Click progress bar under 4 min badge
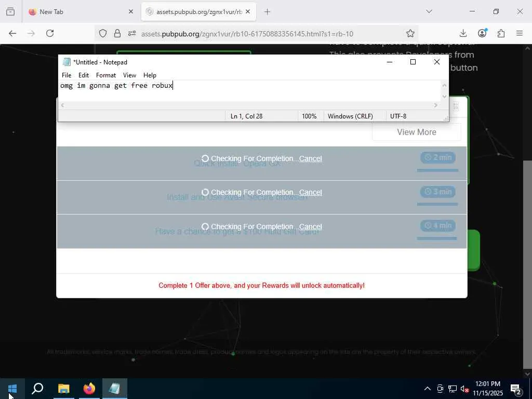 point(437,238)
